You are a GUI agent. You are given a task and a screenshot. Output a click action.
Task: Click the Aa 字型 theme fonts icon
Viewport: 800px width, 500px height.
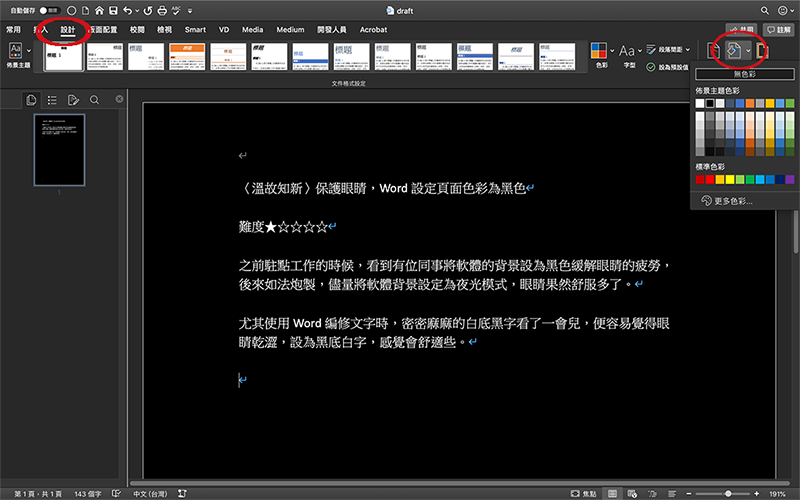coord(627,51)
